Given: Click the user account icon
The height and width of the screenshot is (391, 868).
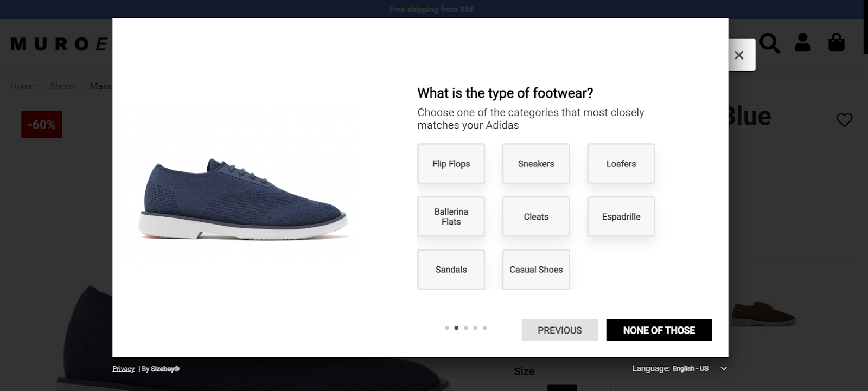Looking at the screenshot, I should tap(803, 42).
